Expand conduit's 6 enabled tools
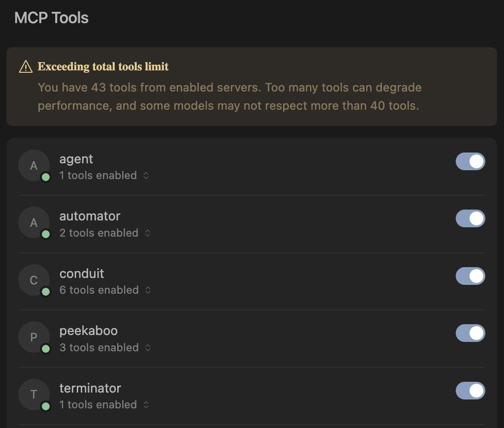504x428 pixels. coord(147,290)
